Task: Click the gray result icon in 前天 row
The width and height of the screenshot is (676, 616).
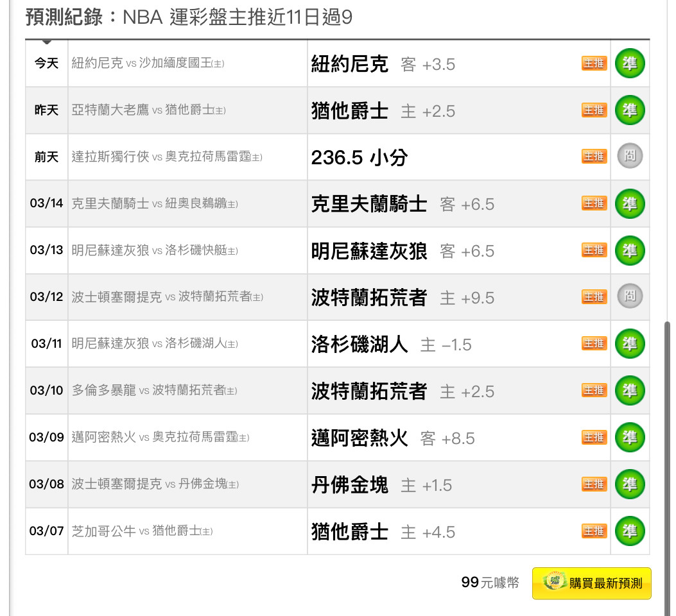Action: coord(629,156)
